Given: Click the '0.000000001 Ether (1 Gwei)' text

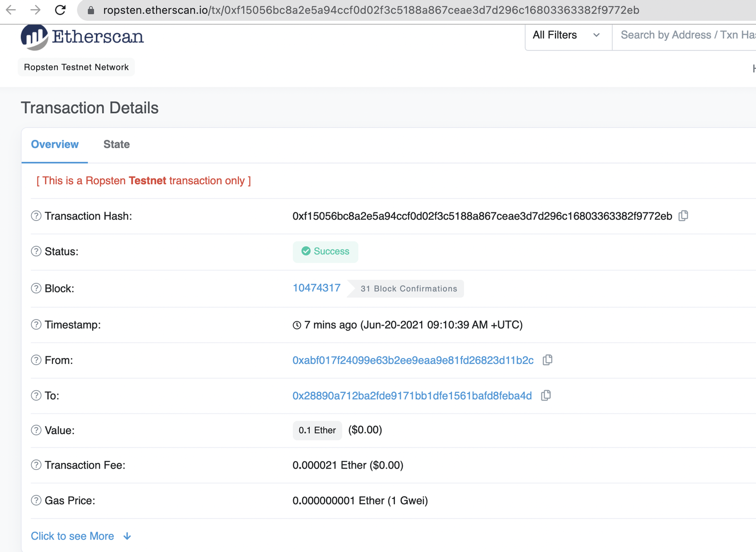Looking at the screenshot, I should point(360,500).
